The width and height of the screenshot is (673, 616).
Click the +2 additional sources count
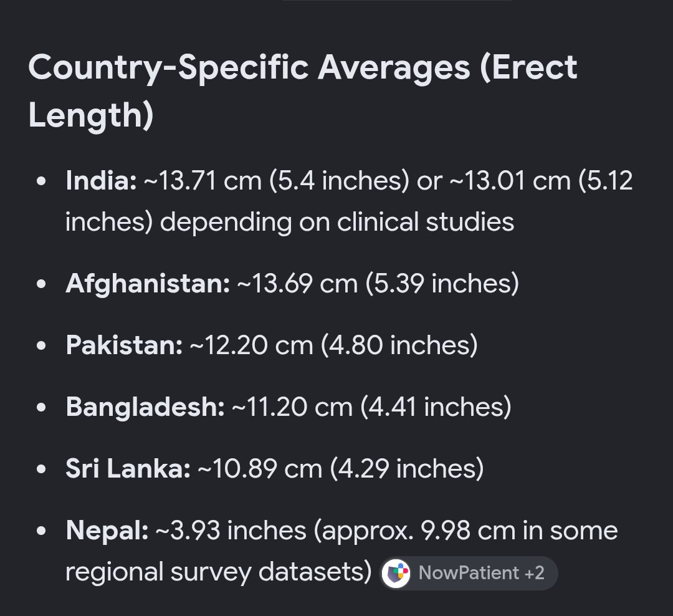535,573
